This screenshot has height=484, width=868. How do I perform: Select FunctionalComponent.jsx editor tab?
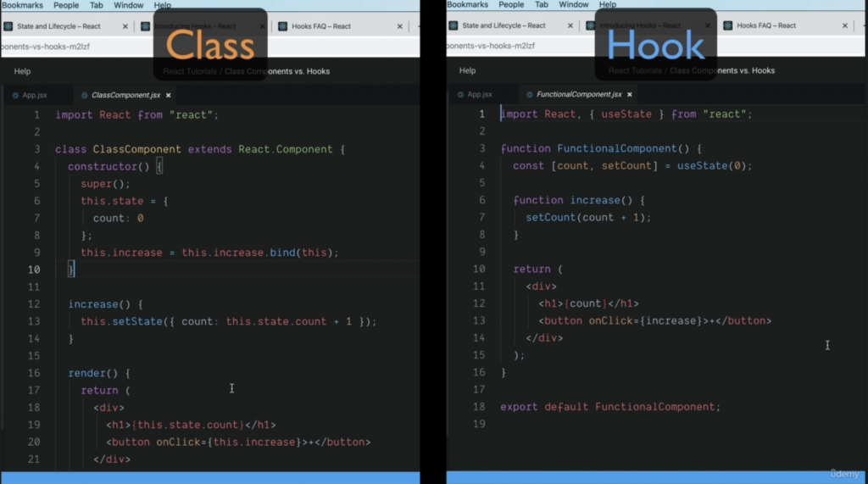coord(578,95)
